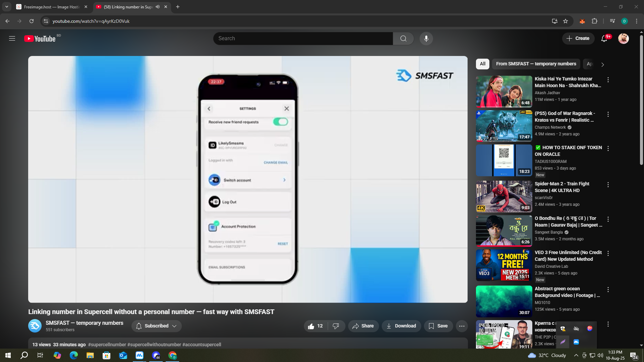This screenshot has width=644, height=362.
Task: Open more actions three-dot menu below video
Action: click(462, 326)
